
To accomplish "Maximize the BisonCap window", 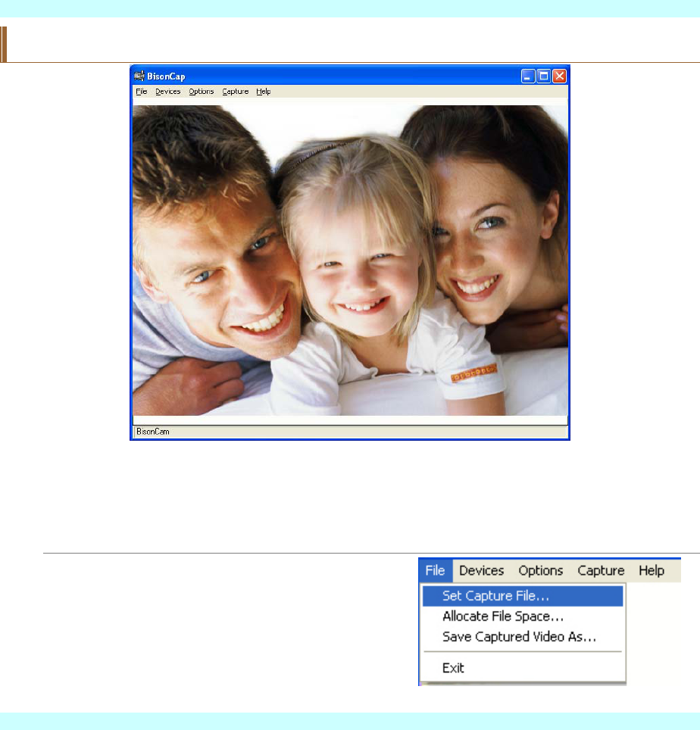I will 543,76.
